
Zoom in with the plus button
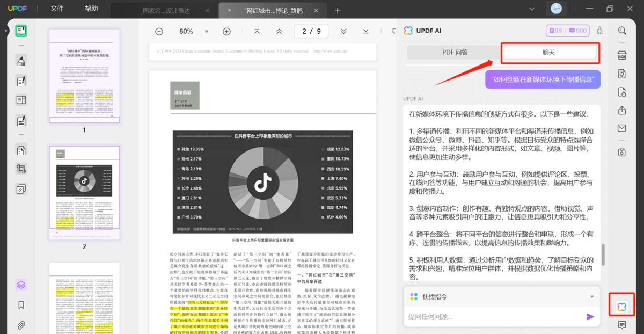tap(226, 32)
